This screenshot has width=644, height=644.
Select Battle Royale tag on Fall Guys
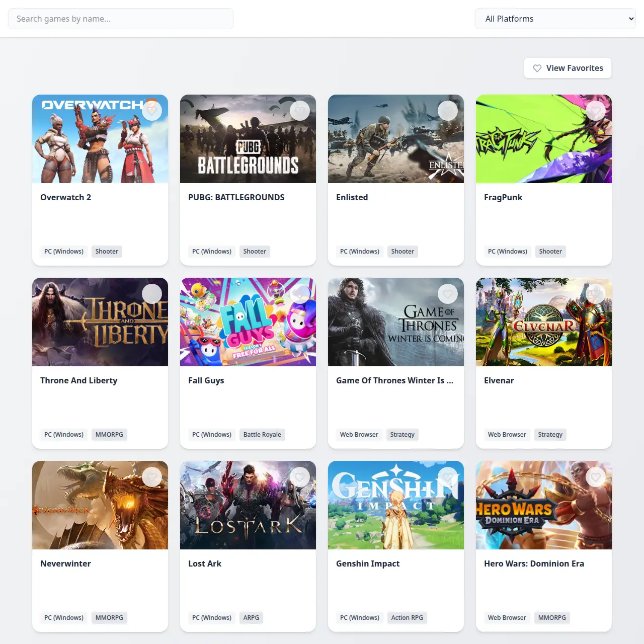pyautogui.click(x=262, y=435)
